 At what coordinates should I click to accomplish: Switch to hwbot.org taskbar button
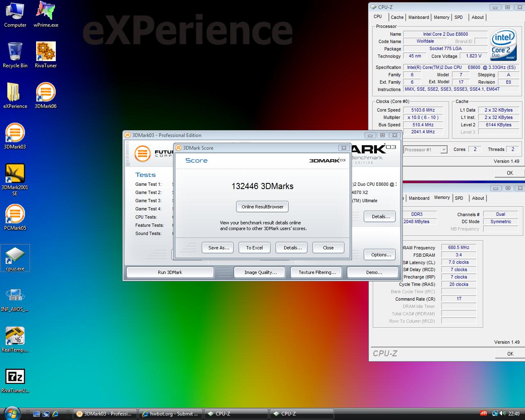(171, 414)
